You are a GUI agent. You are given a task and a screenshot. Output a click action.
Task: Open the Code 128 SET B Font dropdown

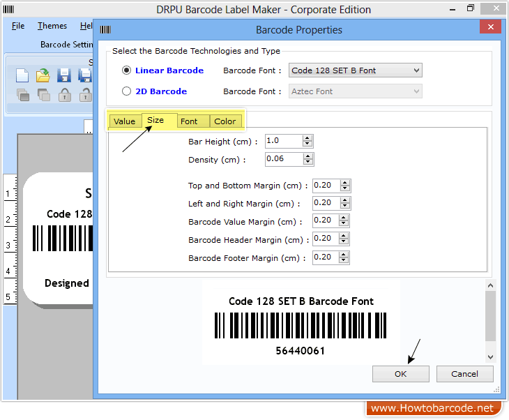pos(356,70)
